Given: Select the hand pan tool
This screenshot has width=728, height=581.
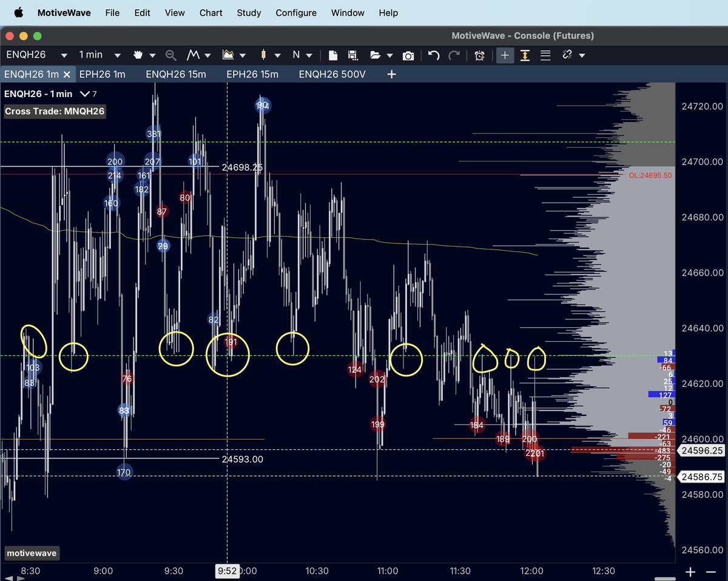Looking at the screenshot, I should pyautogui.click(x=138, y=55).
